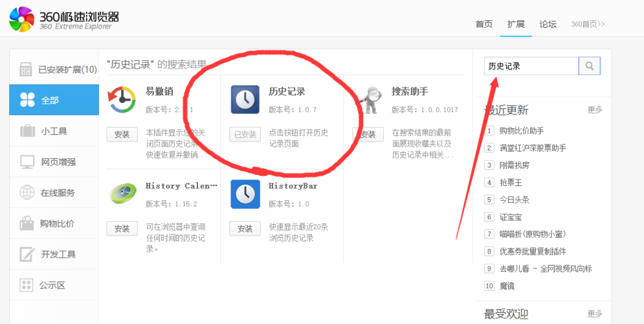Open the 易撤销 extension title
The height and width of the screenshot is (324, 644).
pyautogui.click(x=159, y=91)
